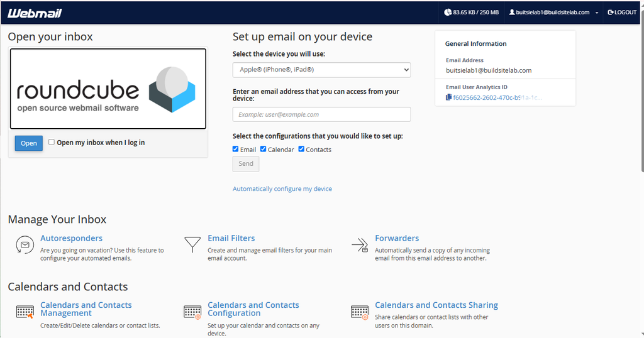This screenshot has height=338, width=644.
Task: Click 'Automatically configure my device' link
Action: 282,188
